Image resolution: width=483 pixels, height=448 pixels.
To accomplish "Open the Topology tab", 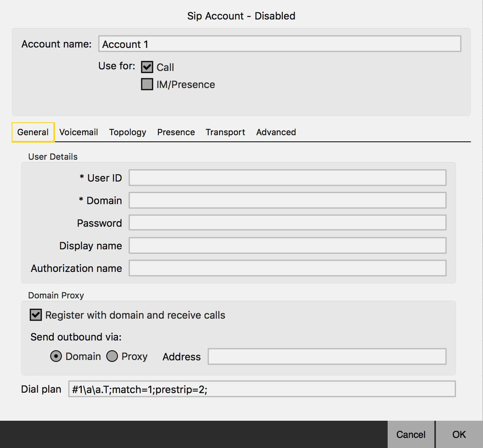I will (127, 132).
